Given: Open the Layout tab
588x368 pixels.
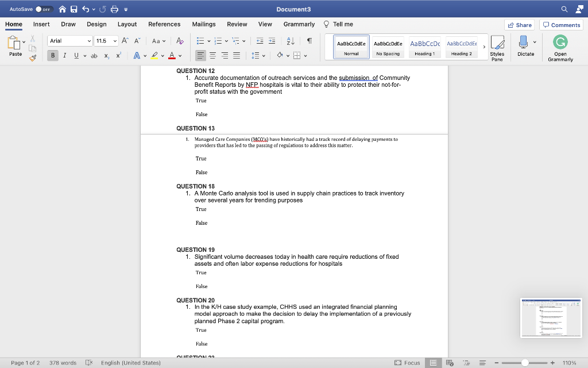Looking at the screenshot, I should 127,24.
